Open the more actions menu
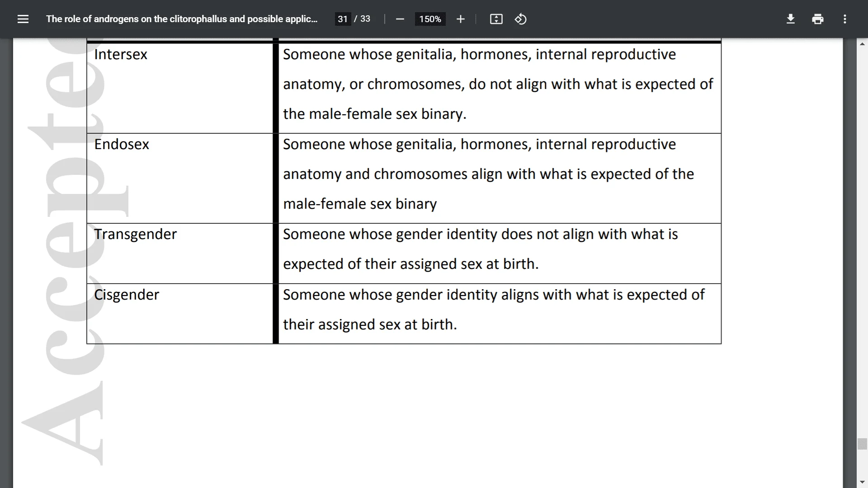The height and width of the screenshot is (488, 868). (x=844, y=19)
